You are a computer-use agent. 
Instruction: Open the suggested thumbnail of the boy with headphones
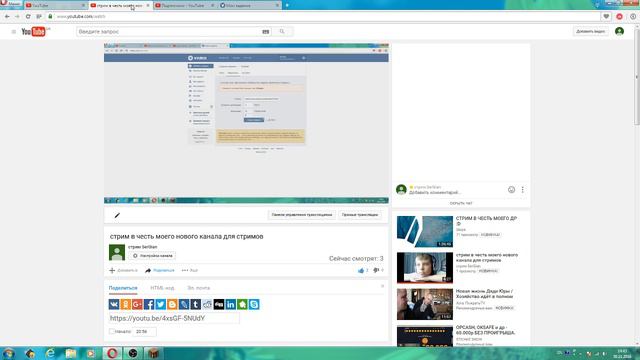pos(425,267)
